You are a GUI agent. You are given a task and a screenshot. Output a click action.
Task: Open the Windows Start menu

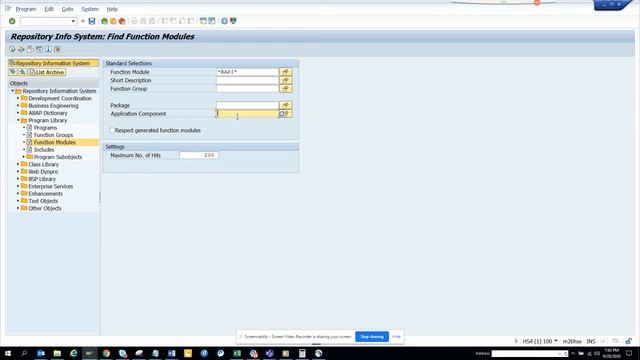[x=8, y=353]
